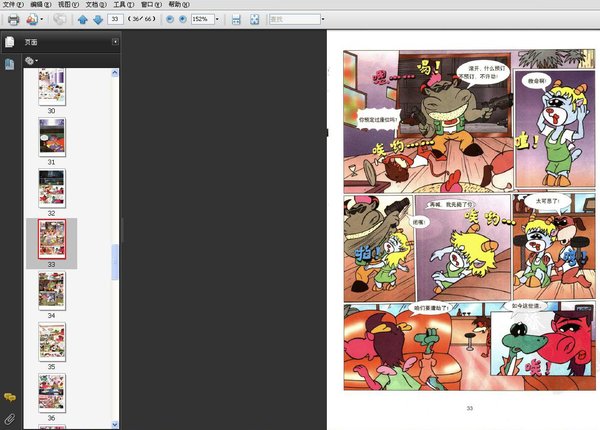Select highlighted page thumbnail 33
Image resolution: width=600 pixels, height=430 pixels.
52,239
